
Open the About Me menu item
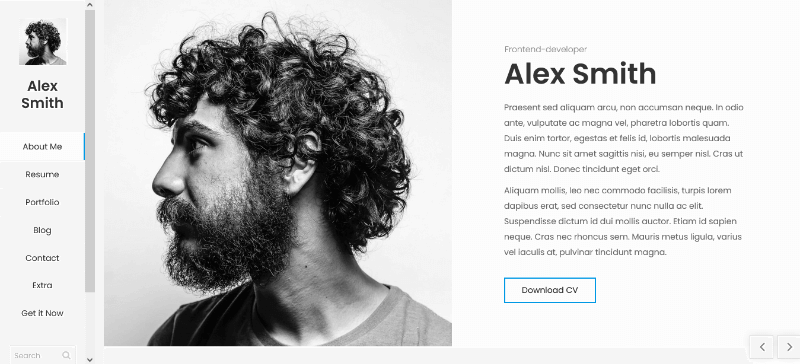(x=42, y=147)
